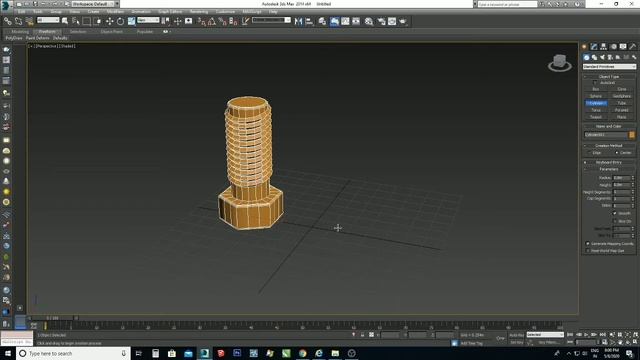Toggle the Angle Snap icon
The width and height of the screenshot is (640, 360).
pyautogui.click(x=212, y=21)
